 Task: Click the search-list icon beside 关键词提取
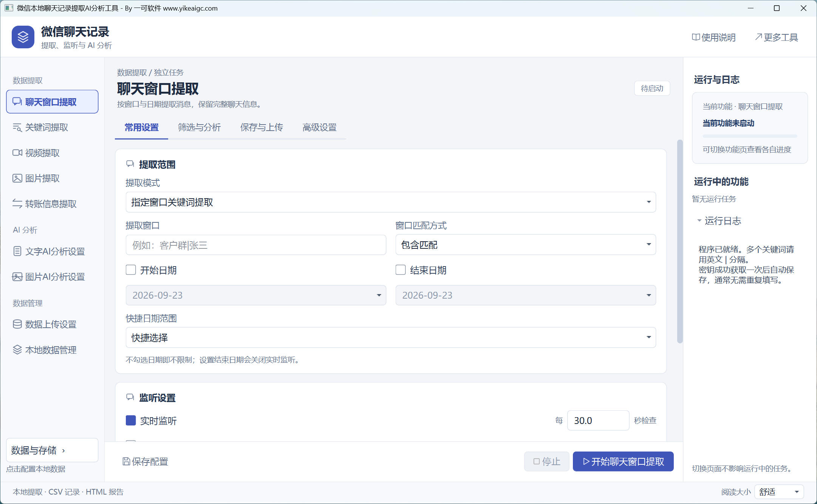pos(17,127)
